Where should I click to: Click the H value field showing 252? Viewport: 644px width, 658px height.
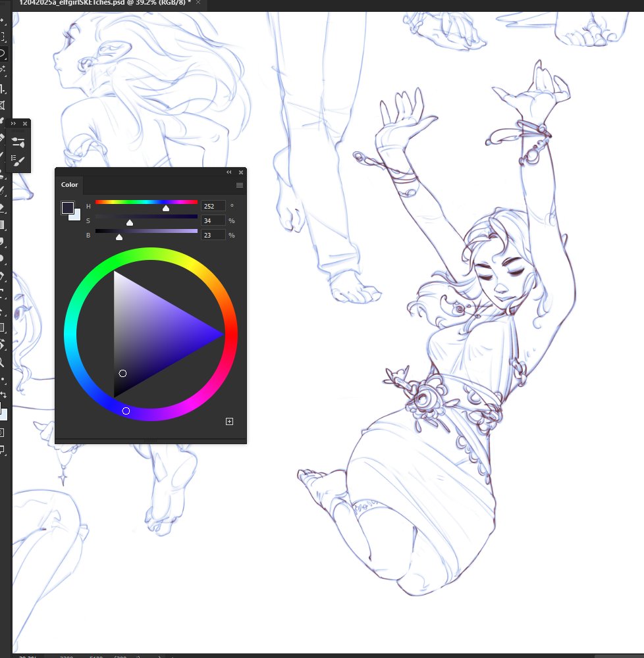pyautogui.click(x=213, y=206)
